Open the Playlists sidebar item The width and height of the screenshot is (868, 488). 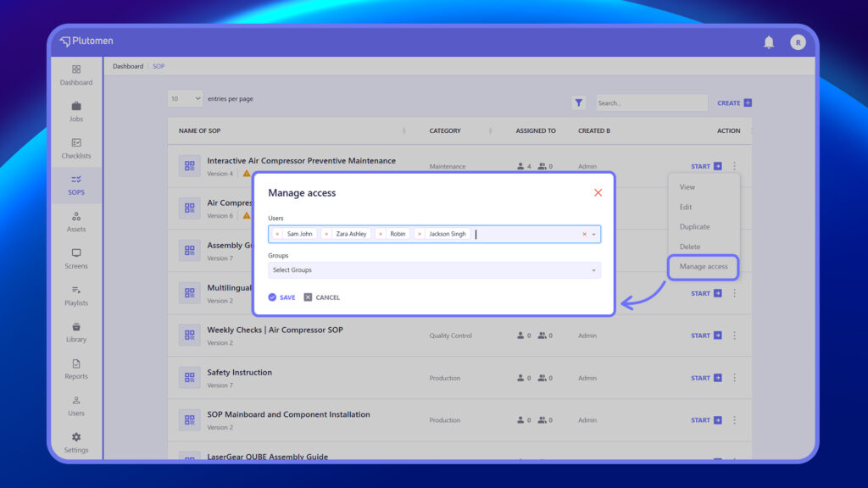tap(75, 296)
